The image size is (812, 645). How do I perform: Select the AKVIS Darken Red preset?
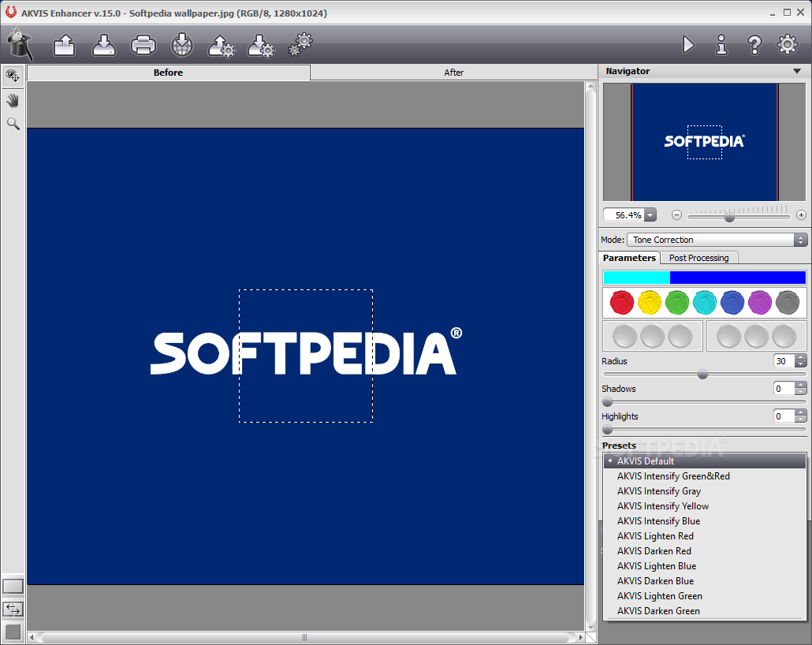[x=705, y=551]
